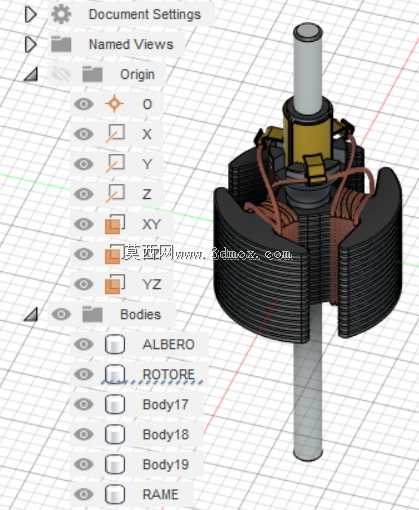419x510 pixels.
Task: Select the Named Views label
Action: [131, 44]
